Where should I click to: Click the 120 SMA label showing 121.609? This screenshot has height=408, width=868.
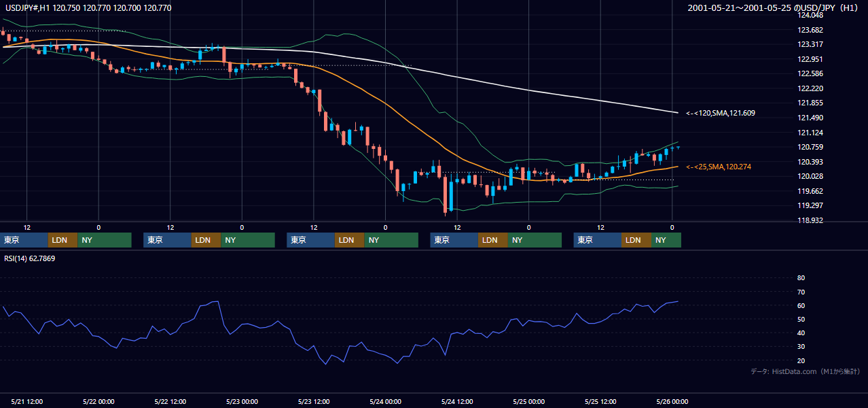click(x=721, y=113)
